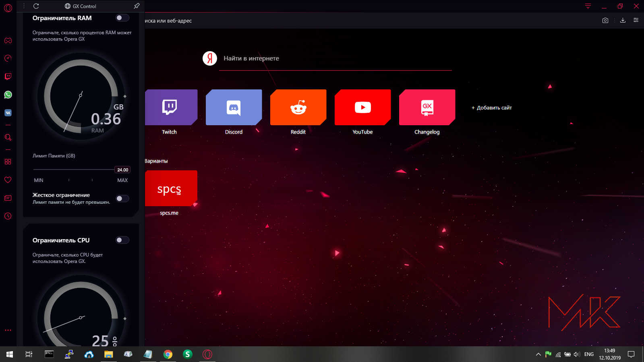Screen dimensions: 644x362
Task: Switch to Opera in the taskbar
Action: pos(207,354)
